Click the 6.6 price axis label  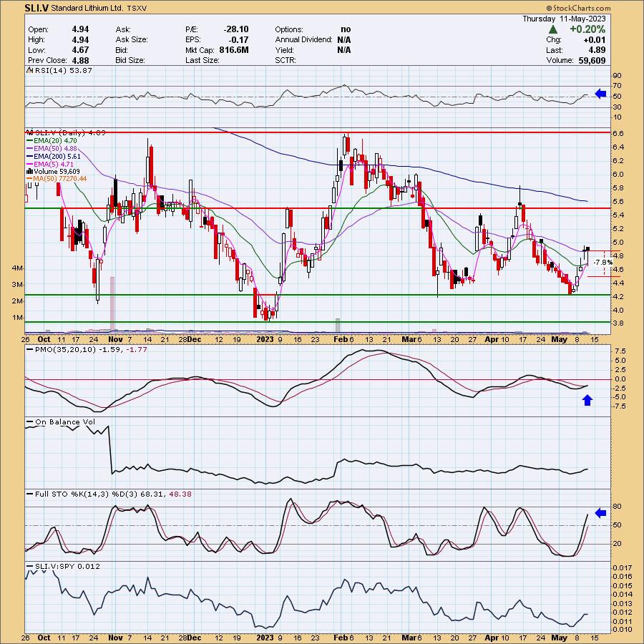pyautogui.click(x=618, y=134)
